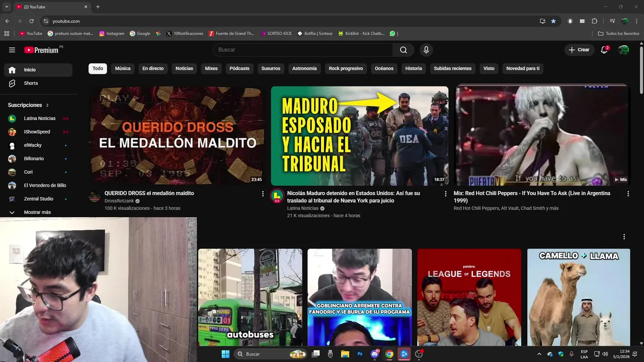Open elWacky subscription

[38, 145]
